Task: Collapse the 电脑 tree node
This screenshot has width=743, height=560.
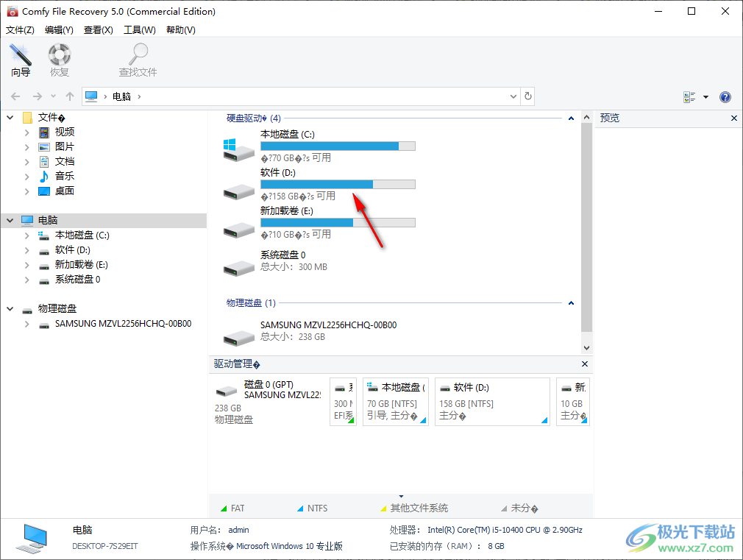Action: (x=10, y=220)
